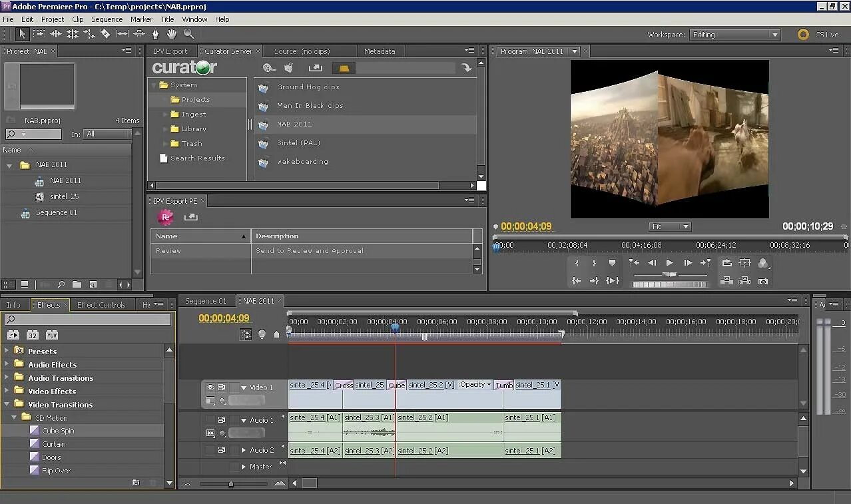Open the Sequence menu
This screenshot has width=851, height=504.
click(107, 19)
